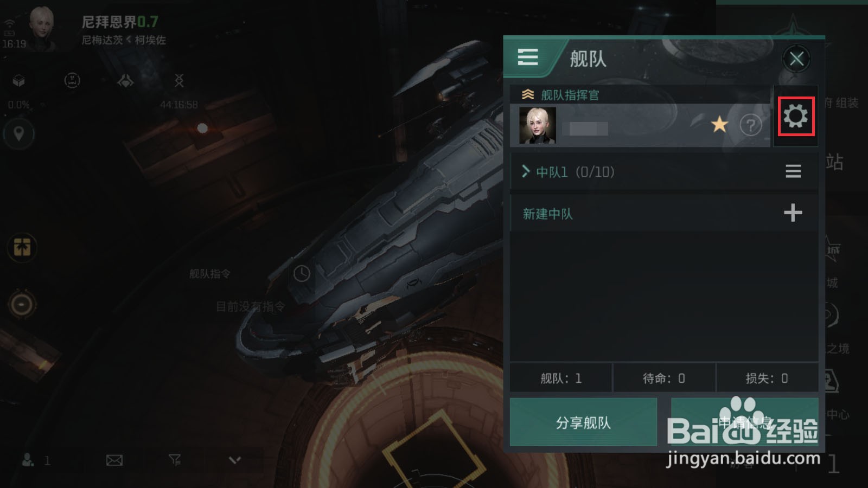The image size is (868, 488).
Task: Open the question mark help icon
Action: (x=751, y=126)
